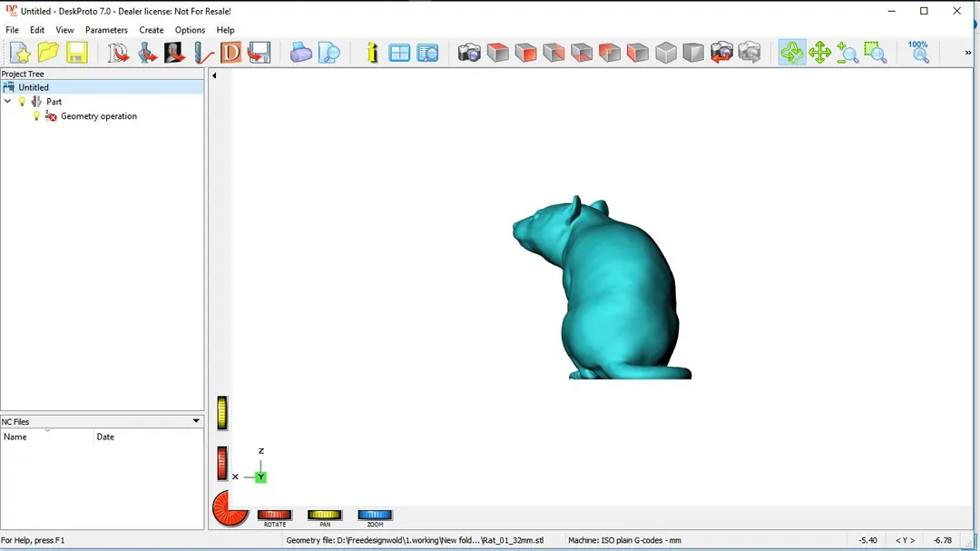This screenshot has height=551, width=980.
Task: Open the NC Files panel dropdown arrow
Action: click(x=196, y=421)
